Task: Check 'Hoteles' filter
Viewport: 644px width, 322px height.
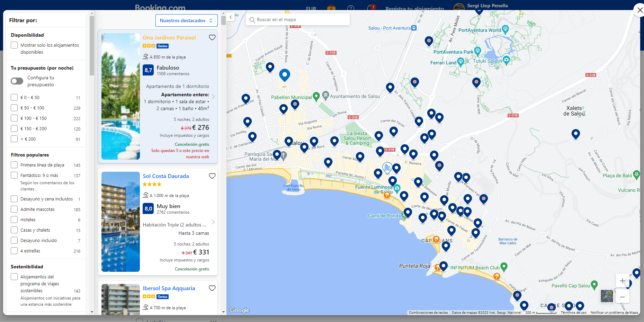Action: 14,220
